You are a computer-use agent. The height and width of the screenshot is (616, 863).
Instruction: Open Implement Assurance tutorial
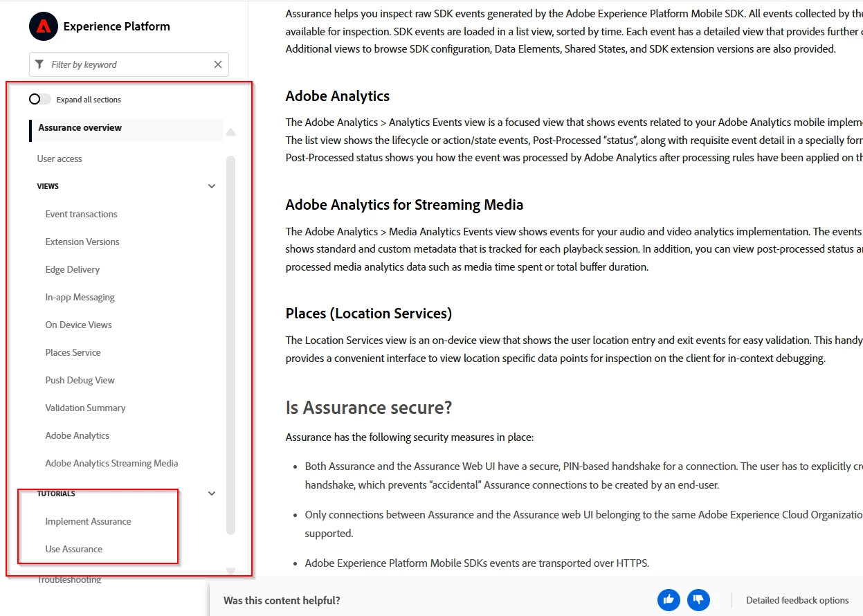[88, 521]
